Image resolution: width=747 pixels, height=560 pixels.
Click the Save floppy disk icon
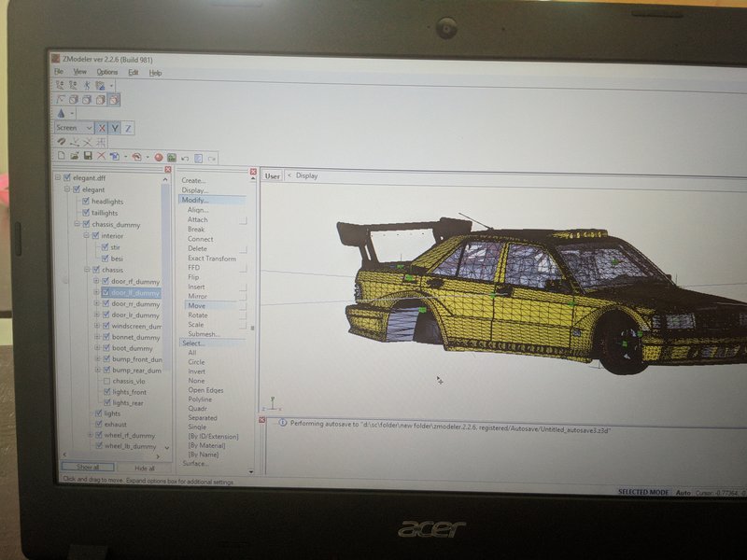coord(88,156)
